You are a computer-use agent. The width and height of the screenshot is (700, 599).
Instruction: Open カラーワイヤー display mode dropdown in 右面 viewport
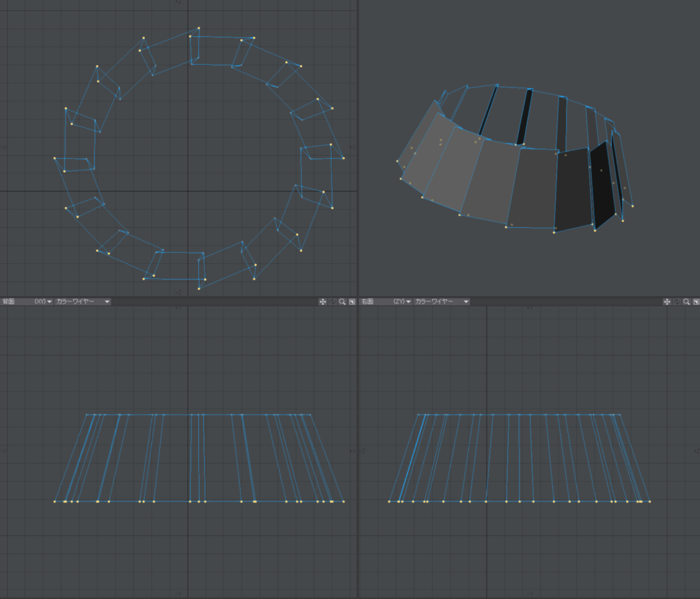pos(442,302)
